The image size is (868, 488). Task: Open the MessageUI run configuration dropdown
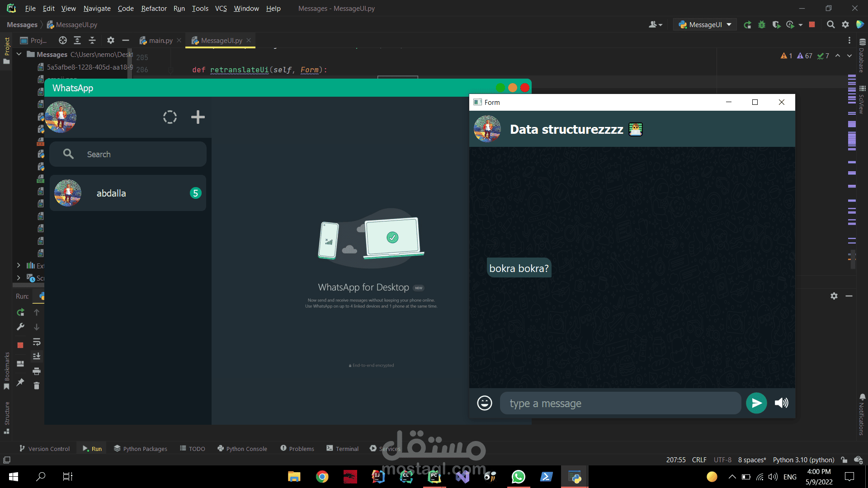pyautogui.click(x=705, y=24)
